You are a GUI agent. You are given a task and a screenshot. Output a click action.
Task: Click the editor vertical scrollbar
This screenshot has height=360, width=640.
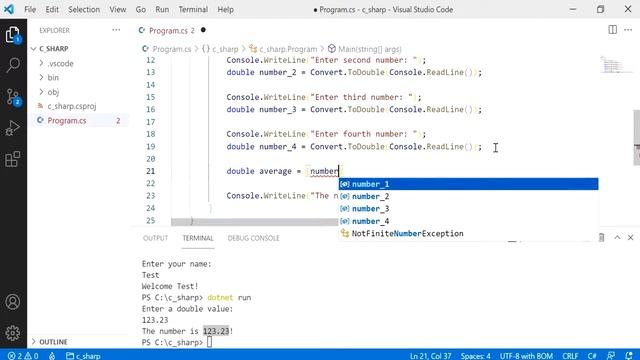click(x=636, y=137)
